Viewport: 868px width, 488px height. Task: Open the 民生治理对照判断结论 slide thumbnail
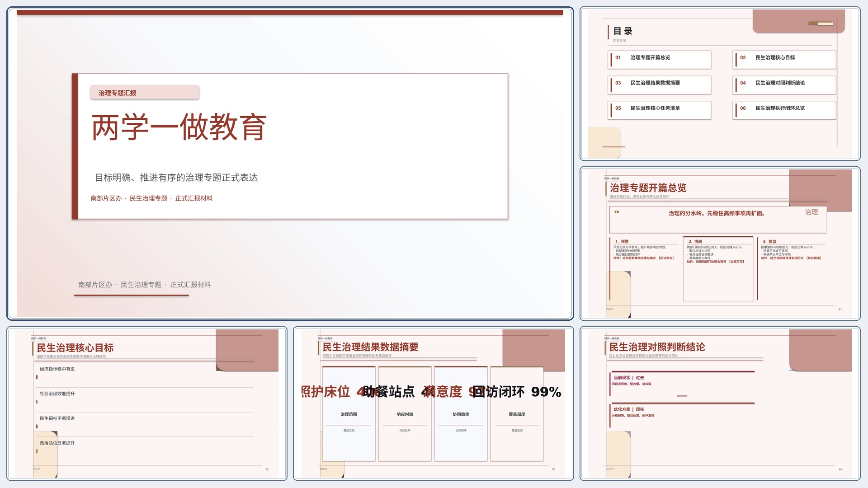pyautogui.click(x=720, y=404)
